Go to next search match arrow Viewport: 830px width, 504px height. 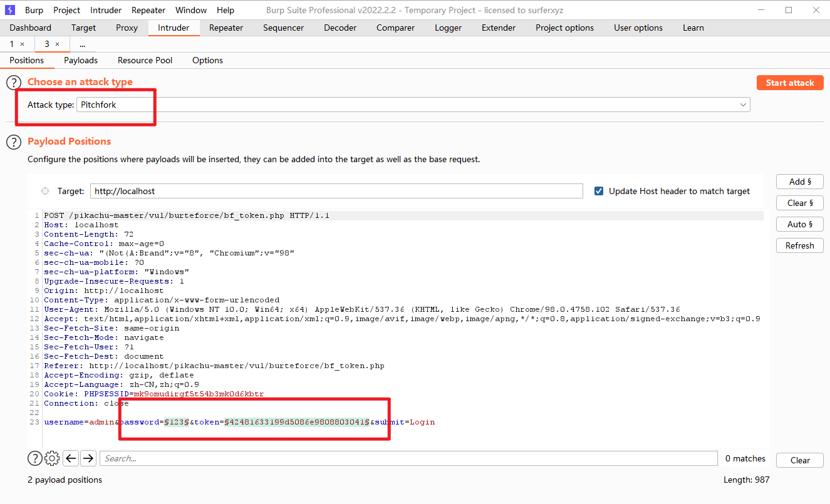click(x=88, y=459)
